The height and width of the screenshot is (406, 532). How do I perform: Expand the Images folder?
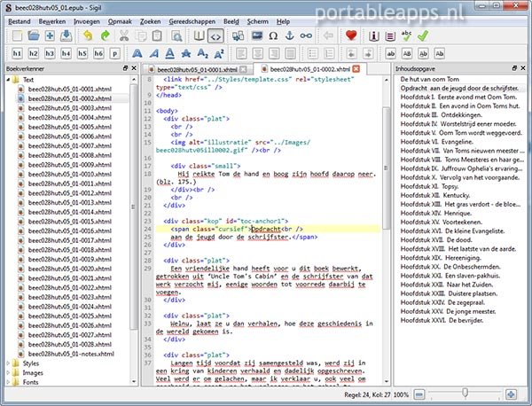(x=9, y=372)
